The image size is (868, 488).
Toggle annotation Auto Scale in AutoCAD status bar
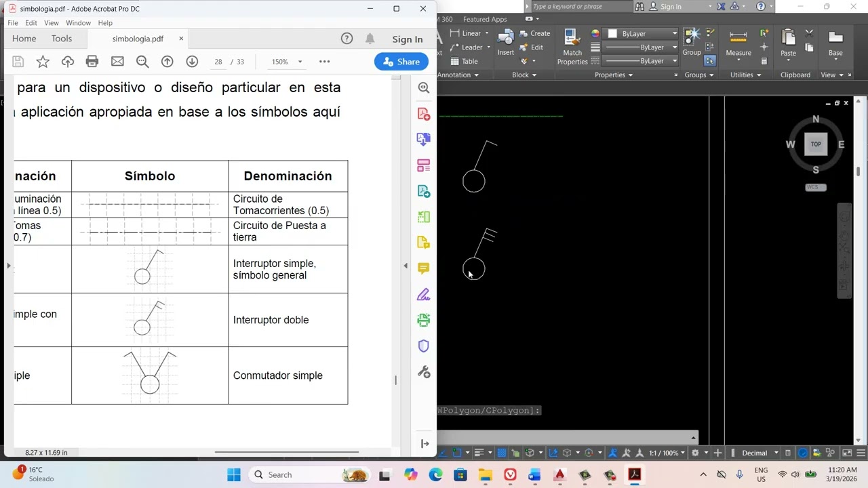coord(627,453)
